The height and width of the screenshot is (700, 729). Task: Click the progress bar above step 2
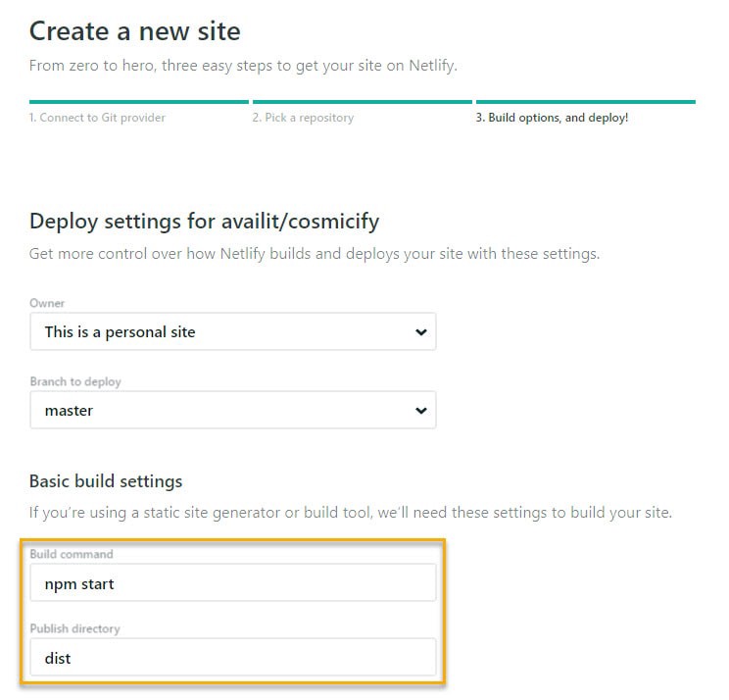(363, 101)
